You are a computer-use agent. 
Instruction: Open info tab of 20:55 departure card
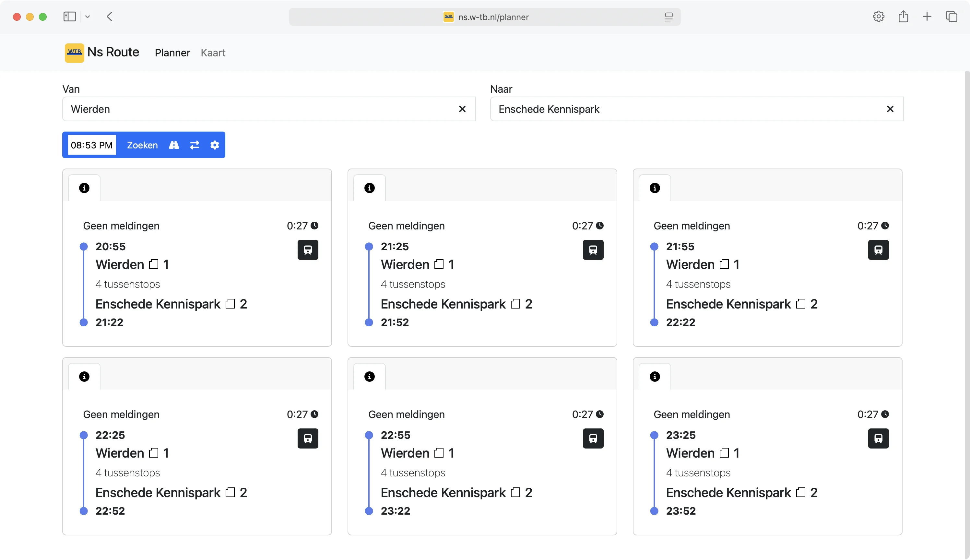pos(84,188)
